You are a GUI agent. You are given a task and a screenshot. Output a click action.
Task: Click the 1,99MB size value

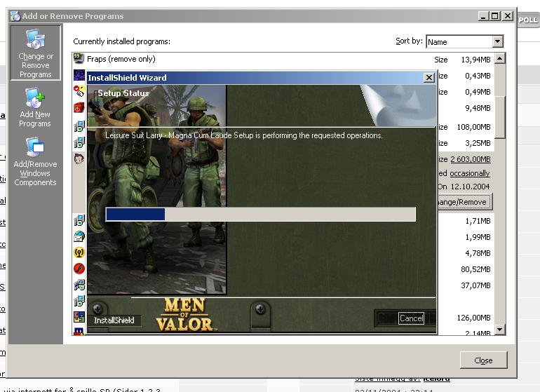click(478, 237)
